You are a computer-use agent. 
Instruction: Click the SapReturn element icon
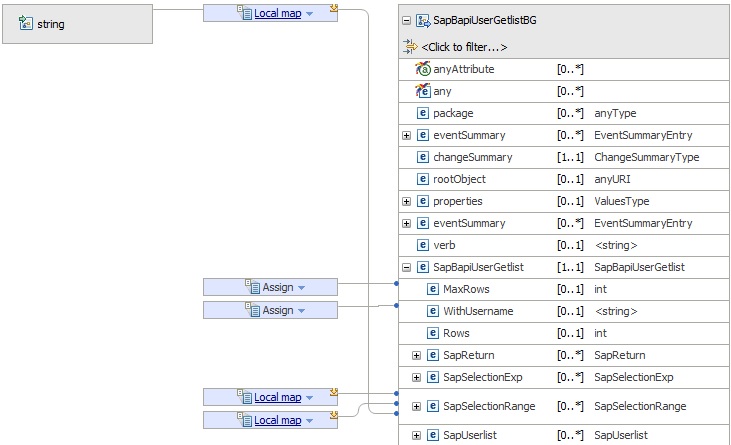(433, 355)
